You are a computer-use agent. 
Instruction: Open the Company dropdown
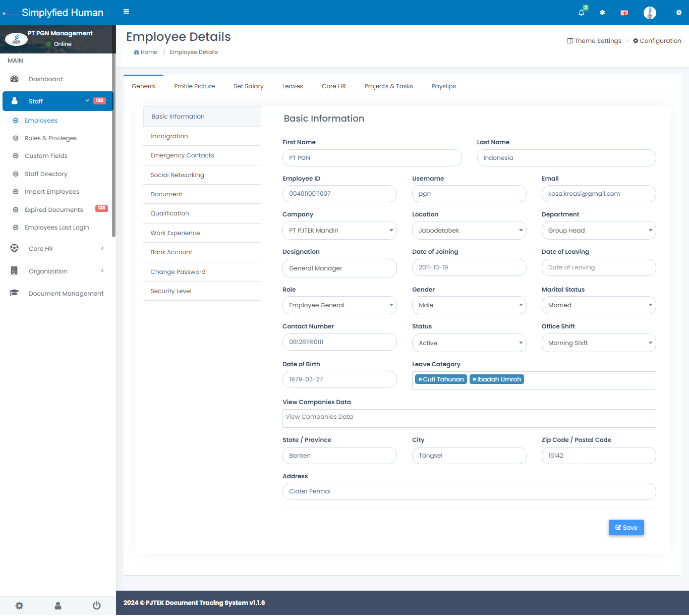click(339, 231)
